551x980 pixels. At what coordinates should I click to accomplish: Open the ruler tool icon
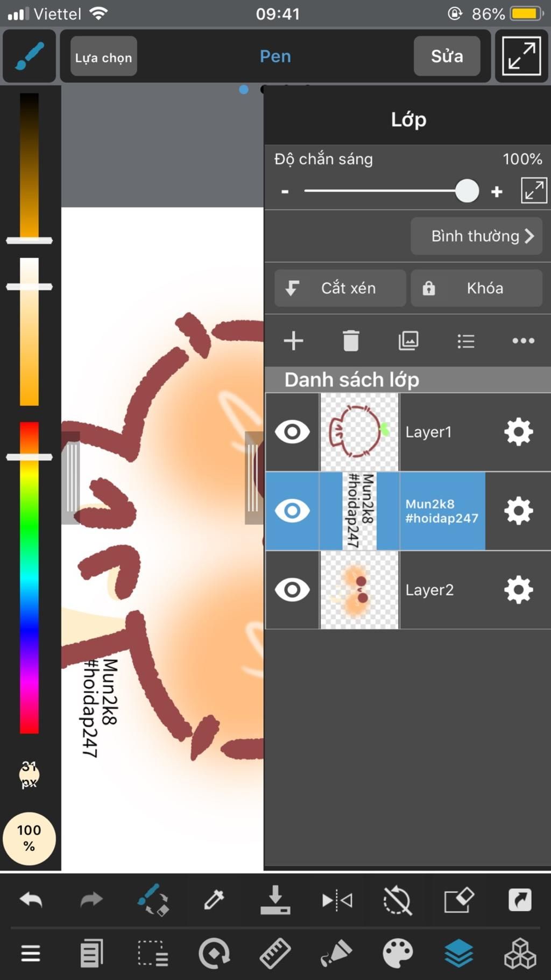tap(275, 954)
